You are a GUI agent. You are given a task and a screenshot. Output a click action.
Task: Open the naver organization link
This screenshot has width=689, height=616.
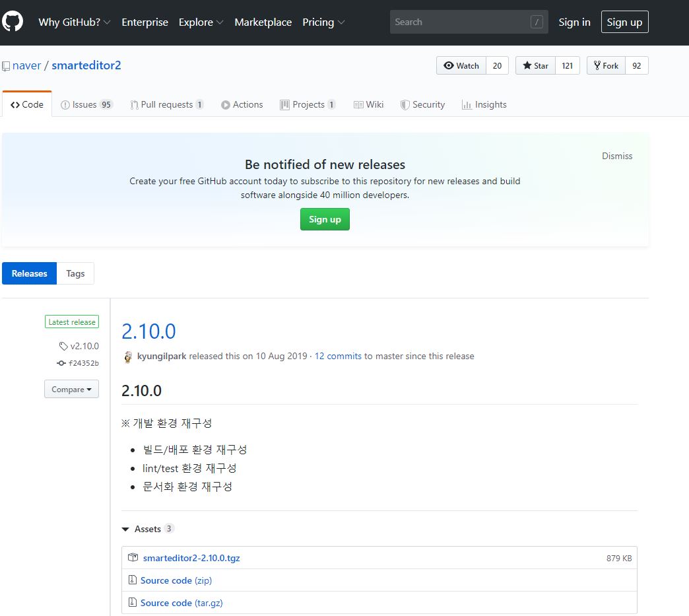coord(27,65)
